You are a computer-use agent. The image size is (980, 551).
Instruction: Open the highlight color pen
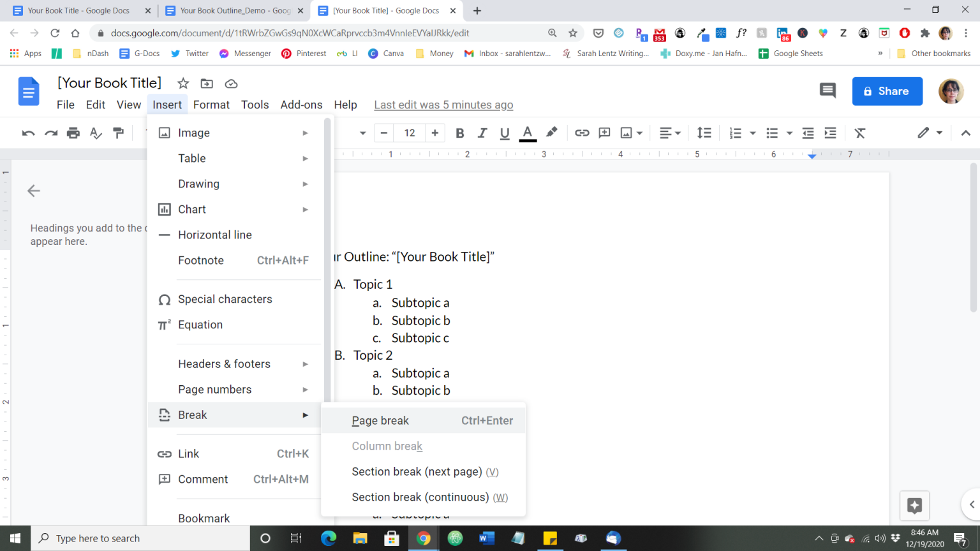552,132
